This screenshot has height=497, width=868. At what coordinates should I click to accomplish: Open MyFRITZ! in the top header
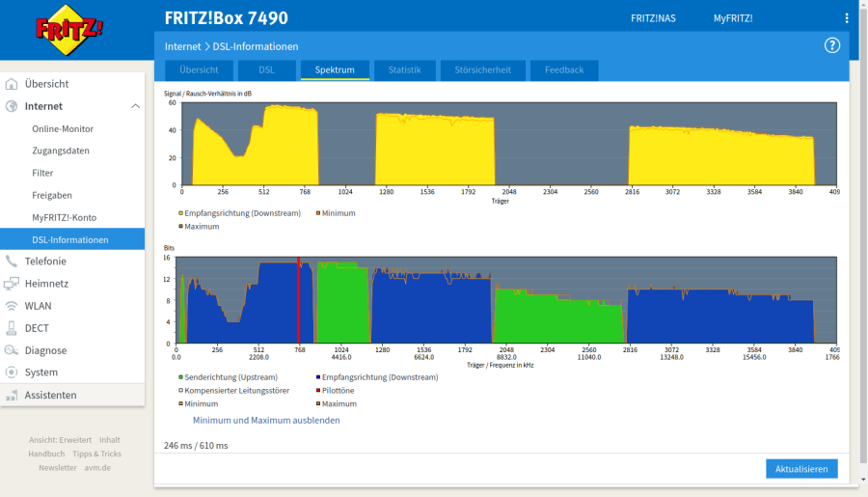tap(732, 18)
